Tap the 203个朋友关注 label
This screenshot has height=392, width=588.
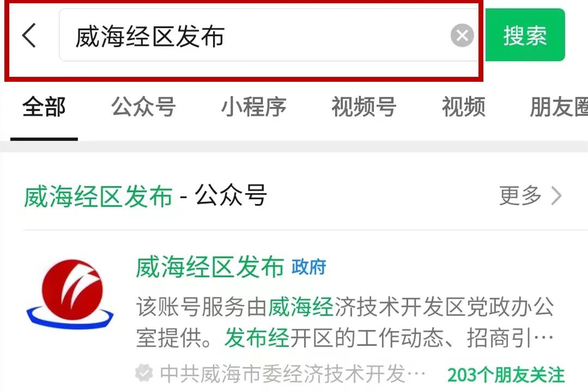(506, 375)
